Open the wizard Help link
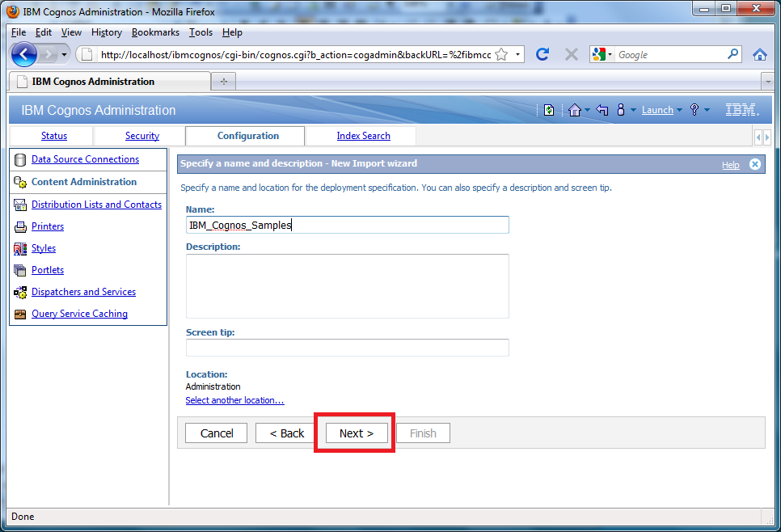781x532 pixels. [731, 165]
